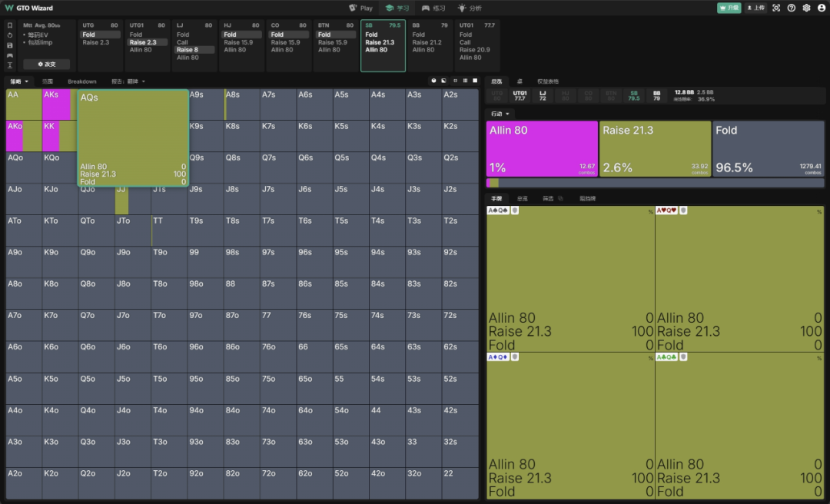Click the SB 79.5 position chip
Viewport: 830px width, 504px height.
click(x=633, y=95)
